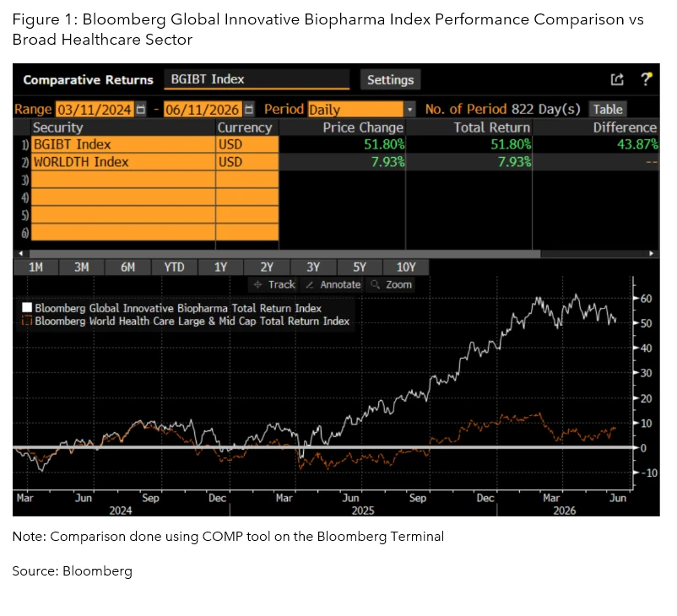Select the 6M range tab
Viewport: 677px width, 616px height.
(127, 267)
